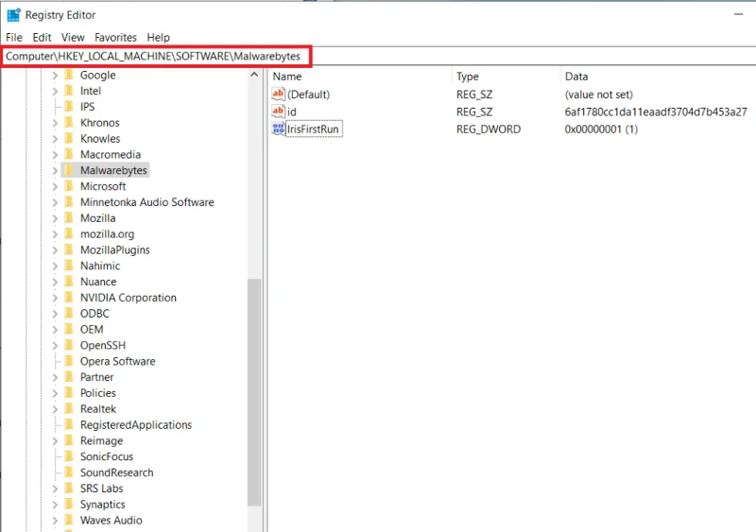
Task: Click the 0x00000001 (1) data cell
Action: click(601, 129)
